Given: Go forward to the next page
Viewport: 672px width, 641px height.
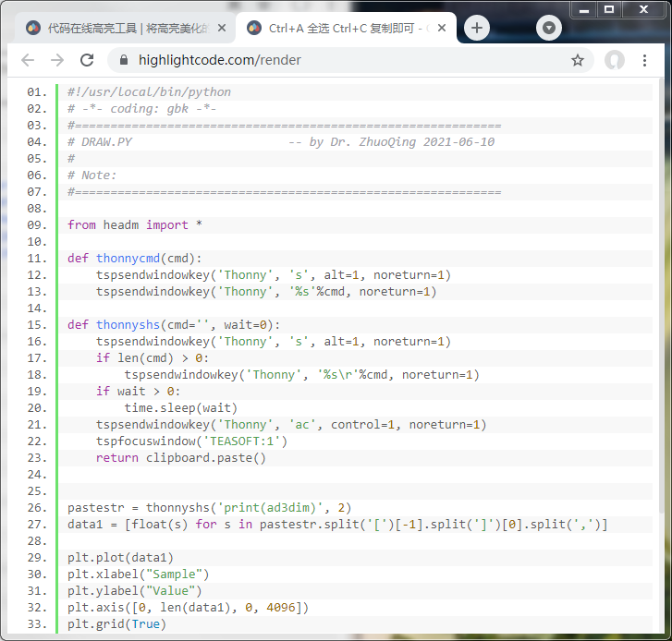Looking at the screenshot, I should [57, 60].
